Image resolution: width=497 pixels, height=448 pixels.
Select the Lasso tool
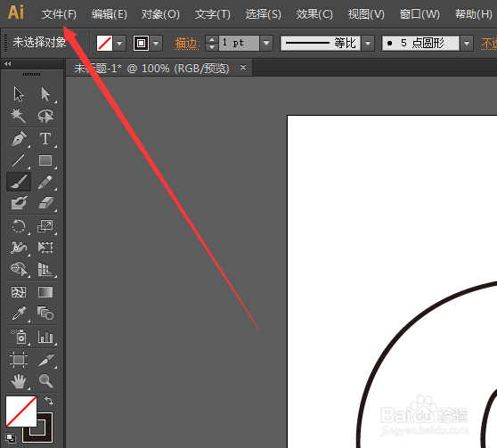pos(45,116)
